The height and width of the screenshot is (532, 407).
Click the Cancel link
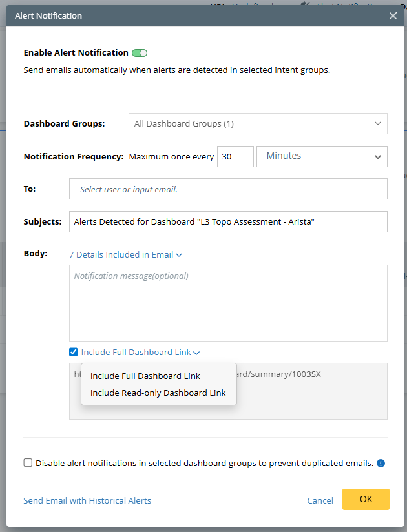(320, 500)
